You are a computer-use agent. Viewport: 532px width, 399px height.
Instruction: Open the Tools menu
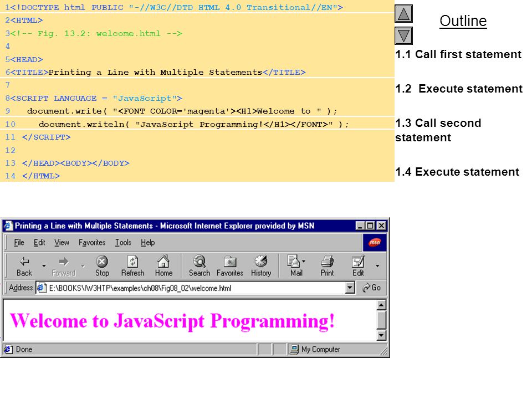point(123,242)
